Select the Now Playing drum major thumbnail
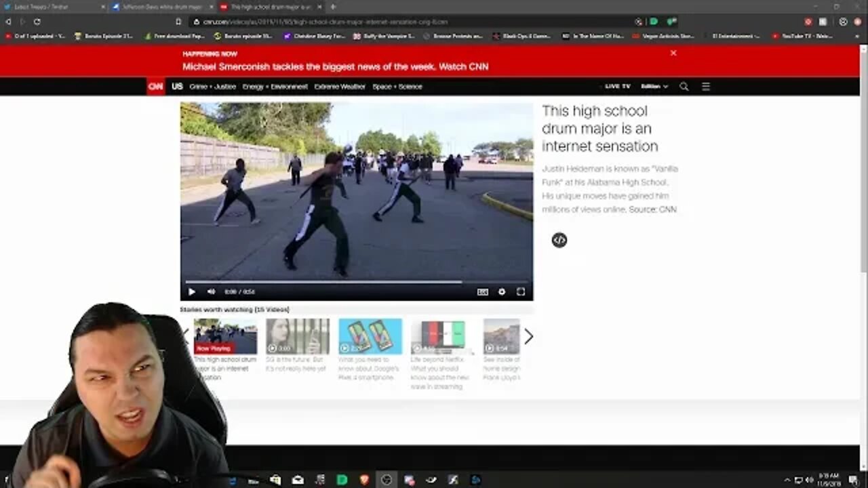Image resolution: width=868 pixels, height=488 pixels. (225, 336)
